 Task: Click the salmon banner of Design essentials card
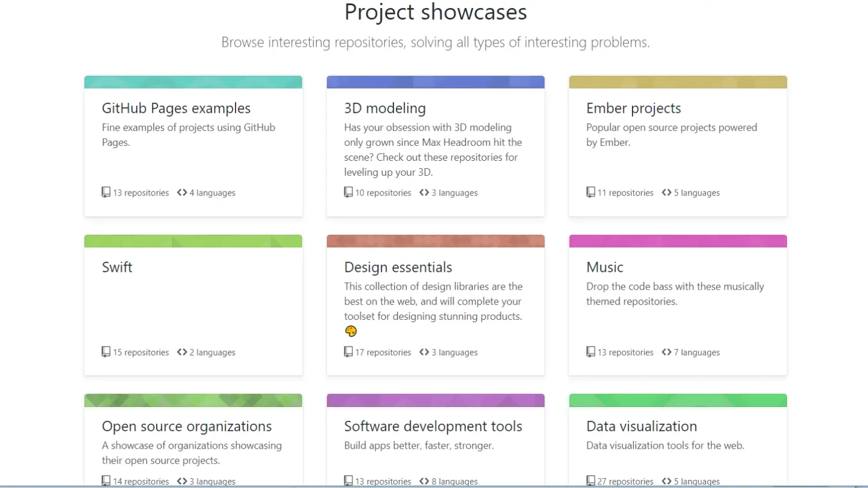[436, 241]
